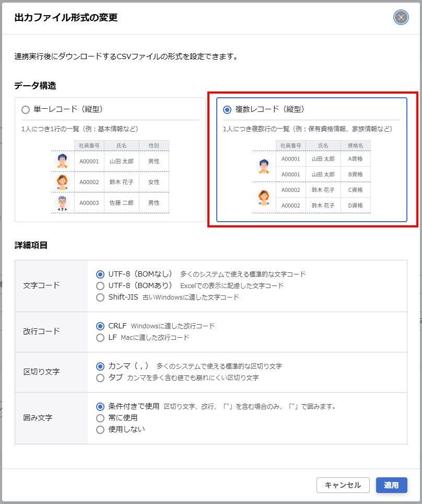Click the 鈴木花子 avatar in single-record preview
The image size is (422, 504).
coord(62,182)
